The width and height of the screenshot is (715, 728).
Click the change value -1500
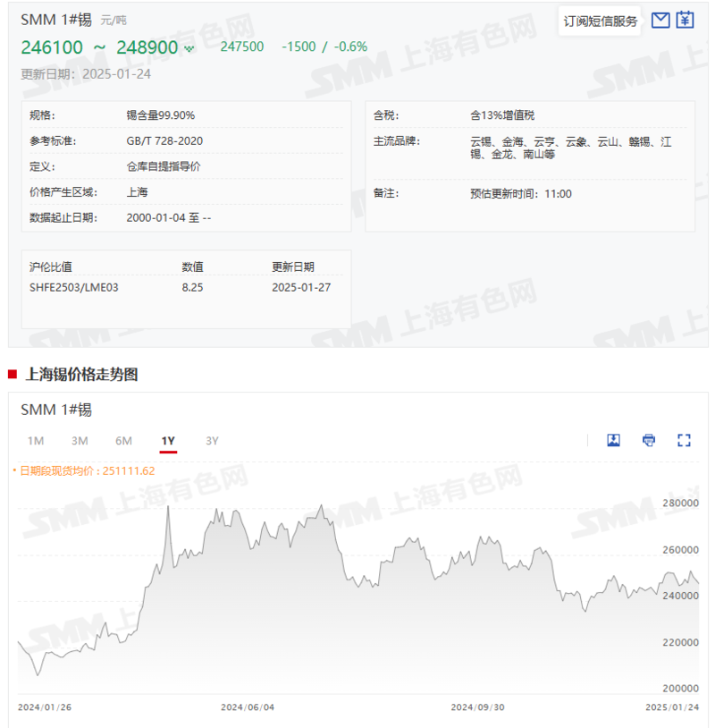(299, 47)
